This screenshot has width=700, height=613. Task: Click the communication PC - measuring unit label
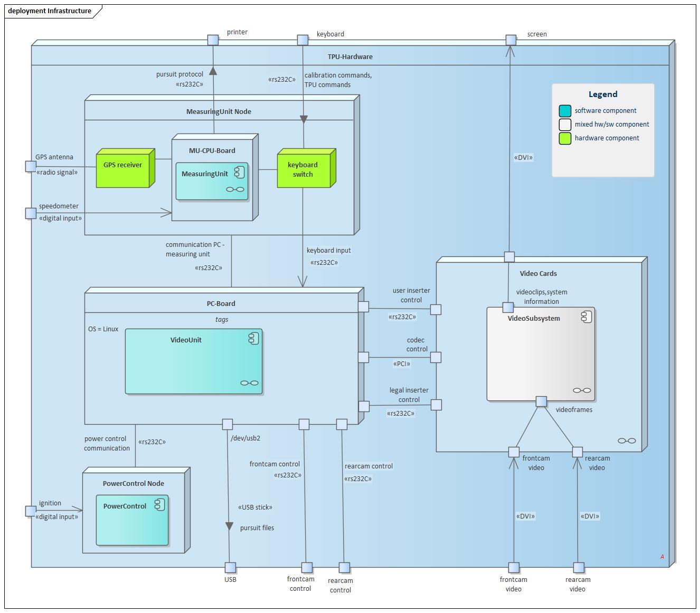point(195,249)
